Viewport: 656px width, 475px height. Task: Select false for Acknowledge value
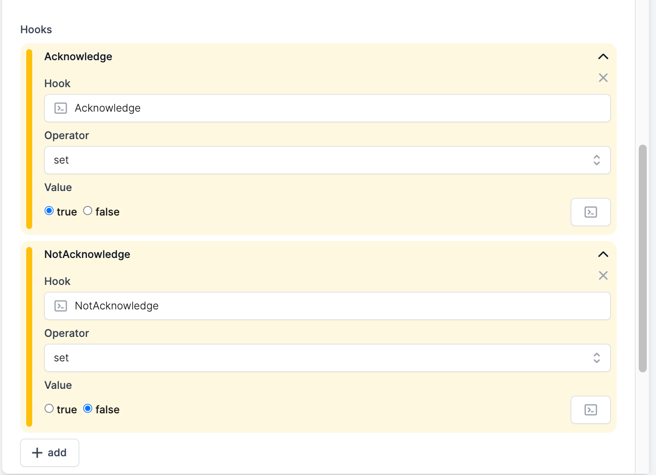coord(87,211)
